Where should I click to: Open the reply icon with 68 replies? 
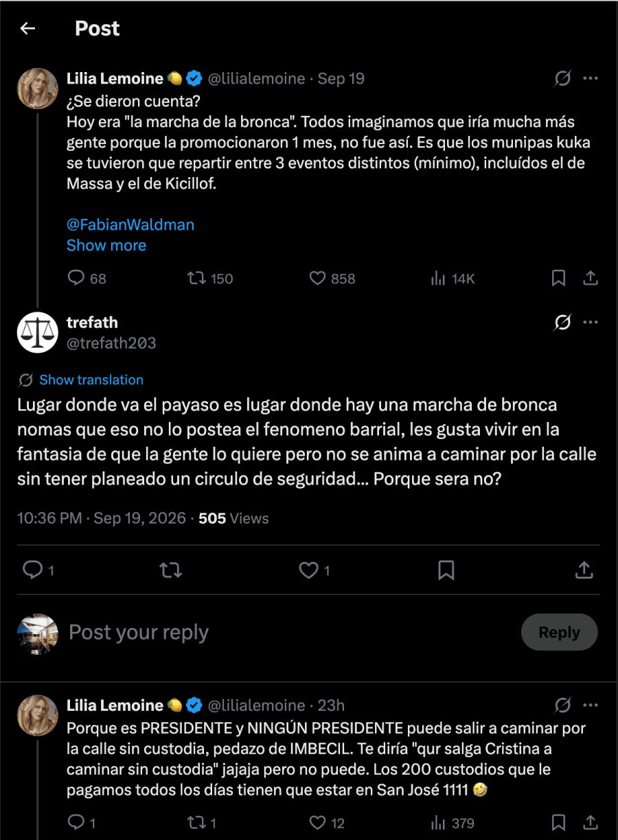point(76,278)
